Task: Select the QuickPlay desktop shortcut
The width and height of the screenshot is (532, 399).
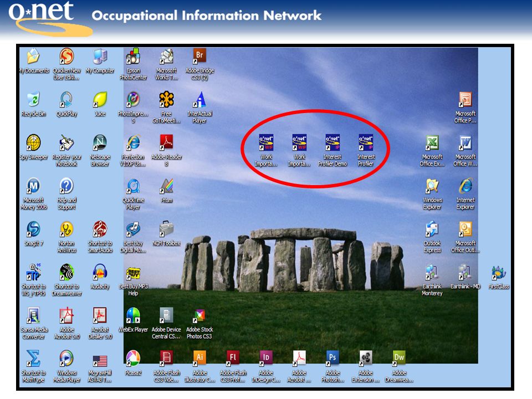Action: pyautogui.click(x=66, y=99)
